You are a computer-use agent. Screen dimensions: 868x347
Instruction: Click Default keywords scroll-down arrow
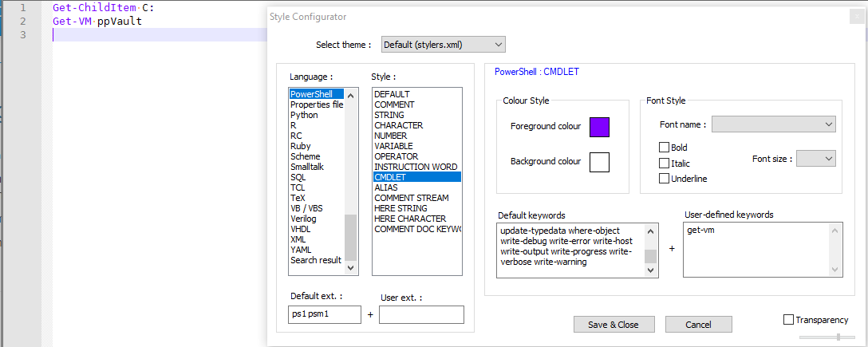[x=651, y=270]
